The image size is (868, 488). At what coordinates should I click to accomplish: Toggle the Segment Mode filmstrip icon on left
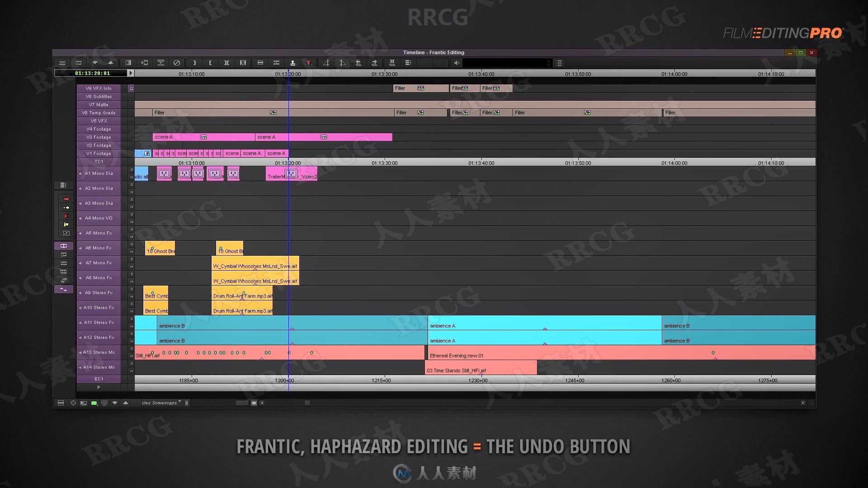click(x=64, y=272)
